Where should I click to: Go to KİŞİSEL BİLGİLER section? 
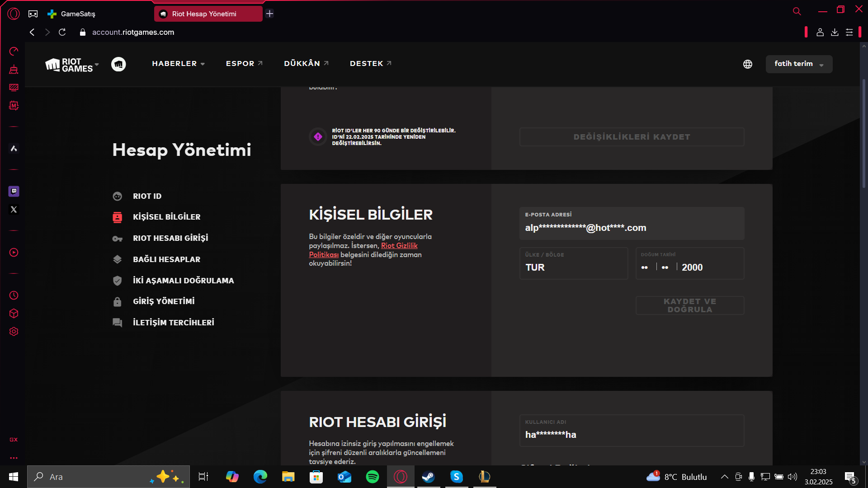pos(156,217)
